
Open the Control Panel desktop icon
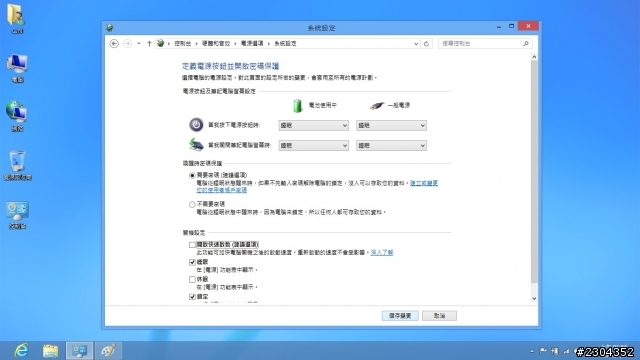pyautogui.click(x=17, y=215)
